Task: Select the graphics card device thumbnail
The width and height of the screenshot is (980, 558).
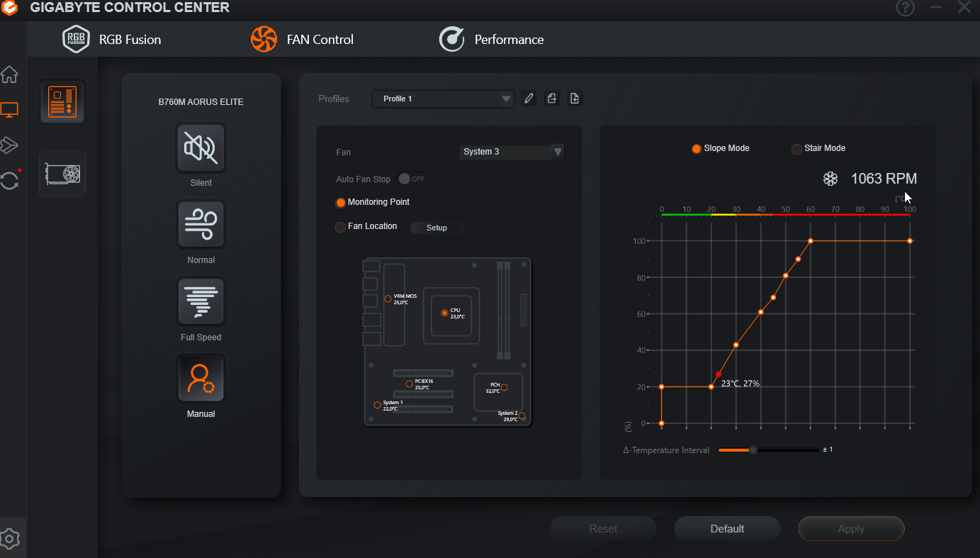Action: pyautogui.click(x=62, y=174)
